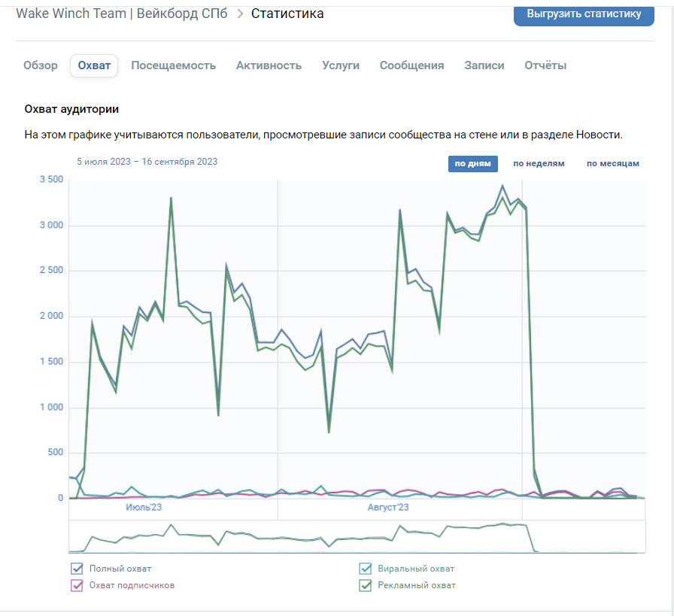674x616 pixels.
Task: Toggle the Полный охват checkbox
Action: pos(77,569)
